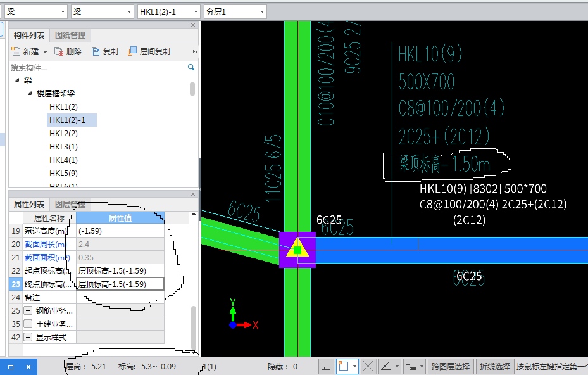This screenshot has width=588, height=375.
Task: Click the 折线选择 button
Action: [495, 366]
